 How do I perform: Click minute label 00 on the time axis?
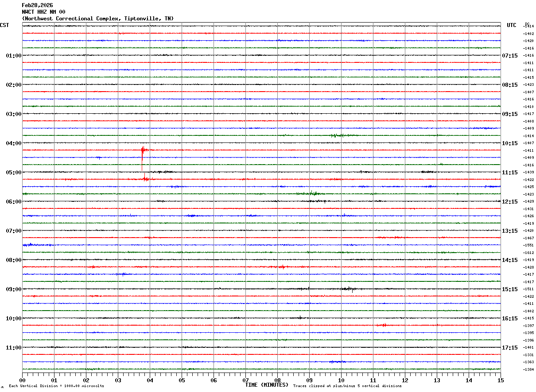tap(22, 380)
